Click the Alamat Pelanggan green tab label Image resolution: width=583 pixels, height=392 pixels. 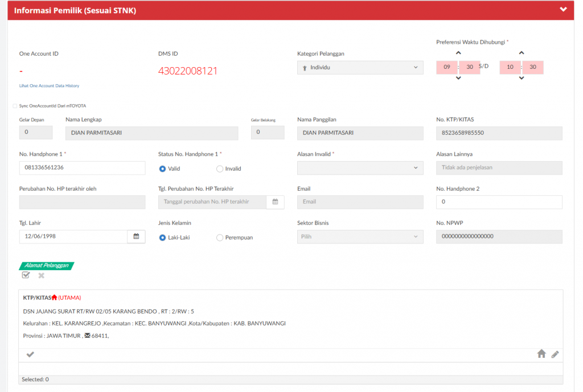pyautogui.click(x=47, y=265)
